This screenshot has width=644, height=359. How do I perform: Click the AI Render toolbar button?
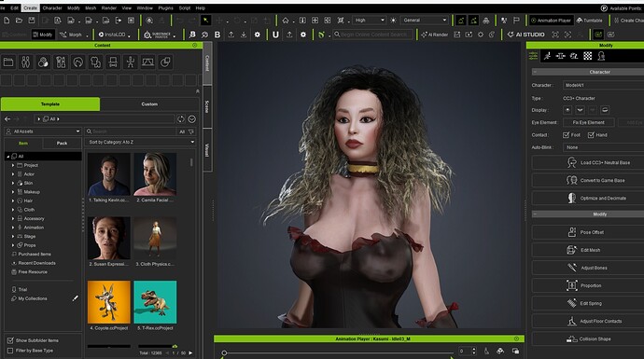(x=435, y=35)
